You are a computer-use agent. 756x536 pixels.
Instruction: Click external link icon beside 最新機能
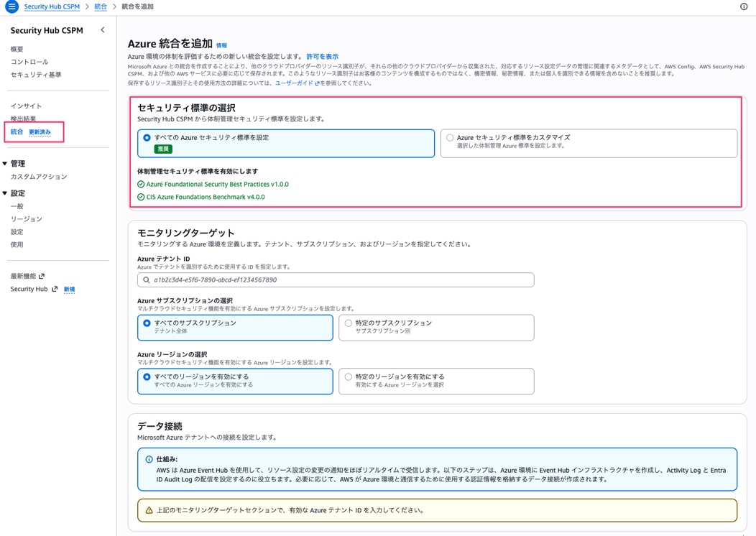(42, 276)
